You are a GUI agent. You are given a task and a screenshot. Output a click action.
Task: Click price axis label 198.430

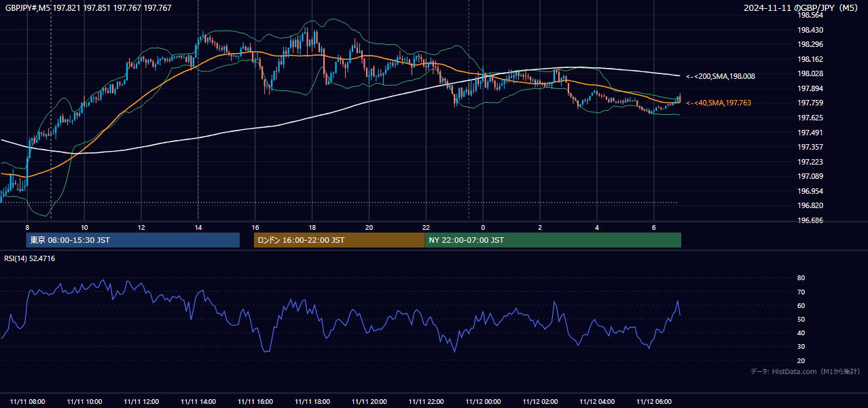(x=810, y=30)
